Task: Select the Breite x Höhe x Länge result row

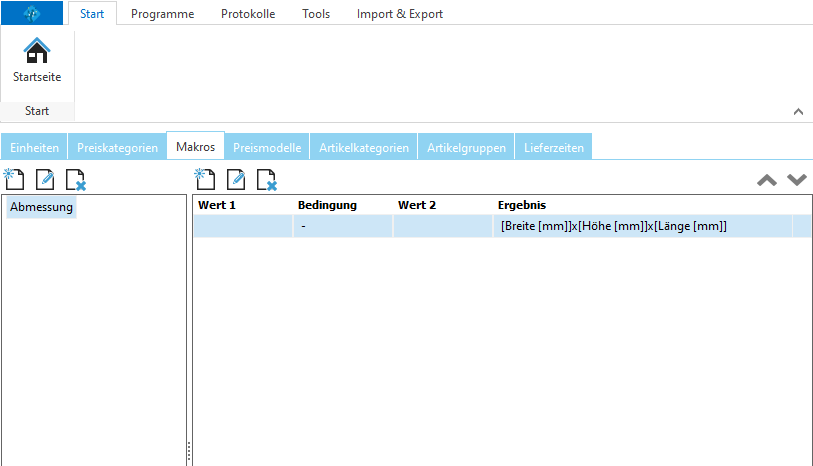Action: 612,227
